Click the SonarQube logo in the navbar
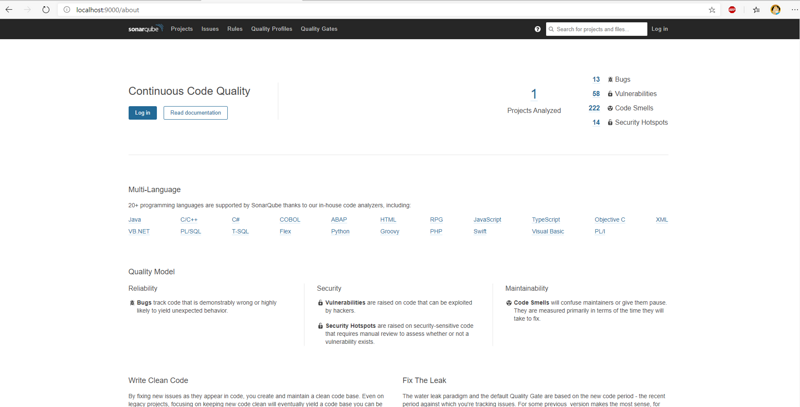 pyautogui.click(x=145, y=29)
